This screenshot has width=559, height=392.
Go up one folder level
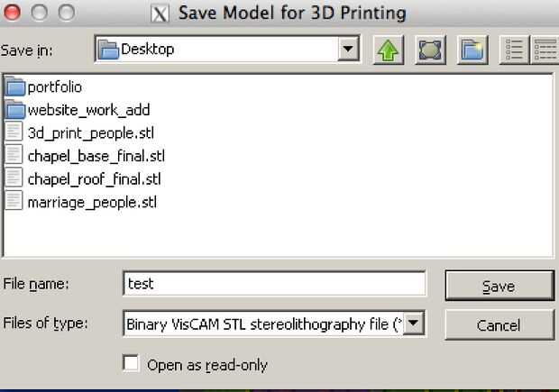pos(389,50)
